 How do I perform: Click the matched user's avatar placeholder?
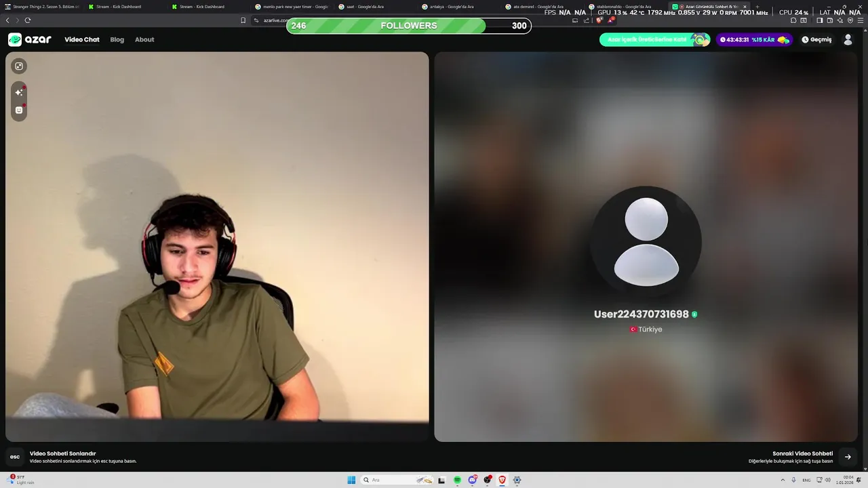646,242
